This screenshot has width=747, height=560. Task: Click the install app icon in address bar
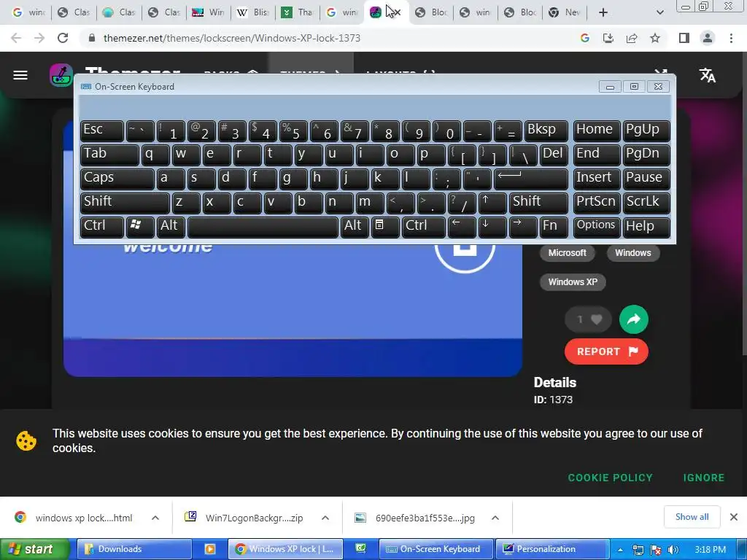click(x=608, y=38)
